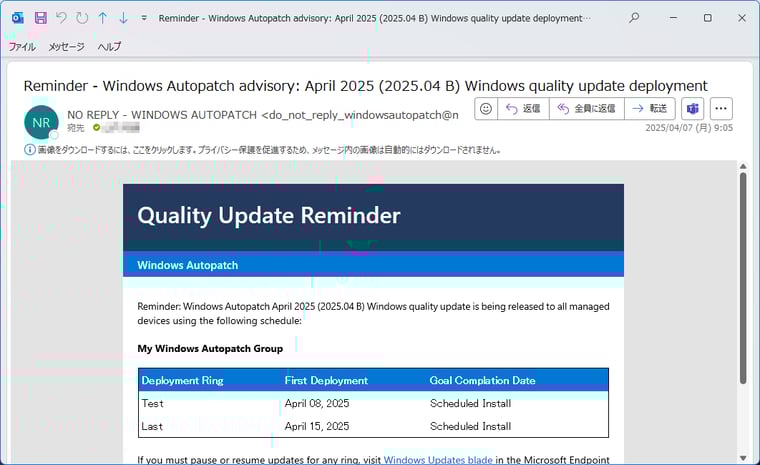Undo the last action via the undo arrow
Viewport: 760px width, 465px height.
(x=61, y=18)
